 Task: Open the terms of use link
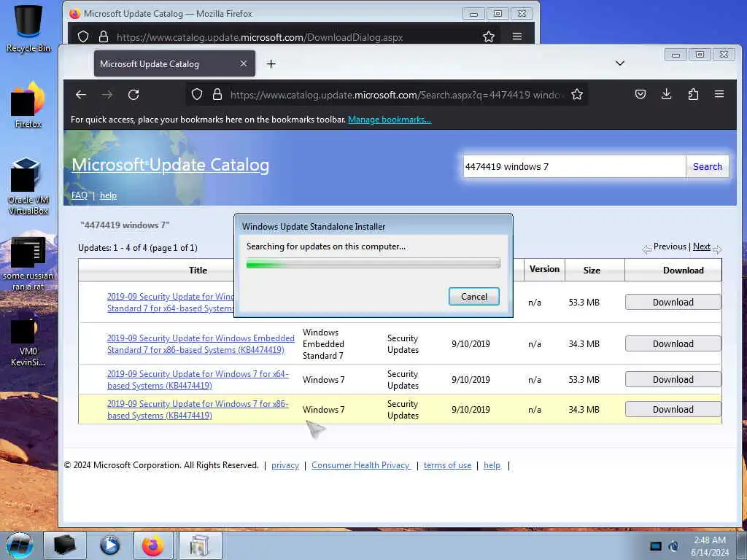click(447, 465)
